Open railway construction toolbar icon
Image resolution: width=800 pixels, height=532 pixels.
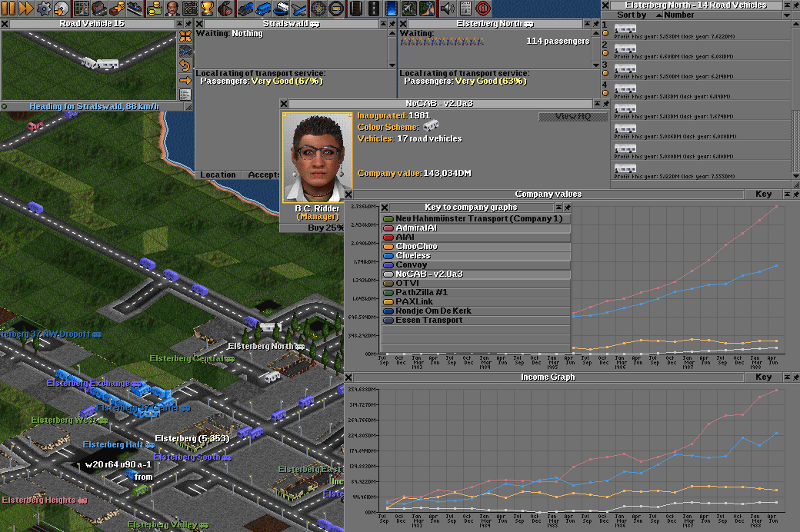coord(355,8)
